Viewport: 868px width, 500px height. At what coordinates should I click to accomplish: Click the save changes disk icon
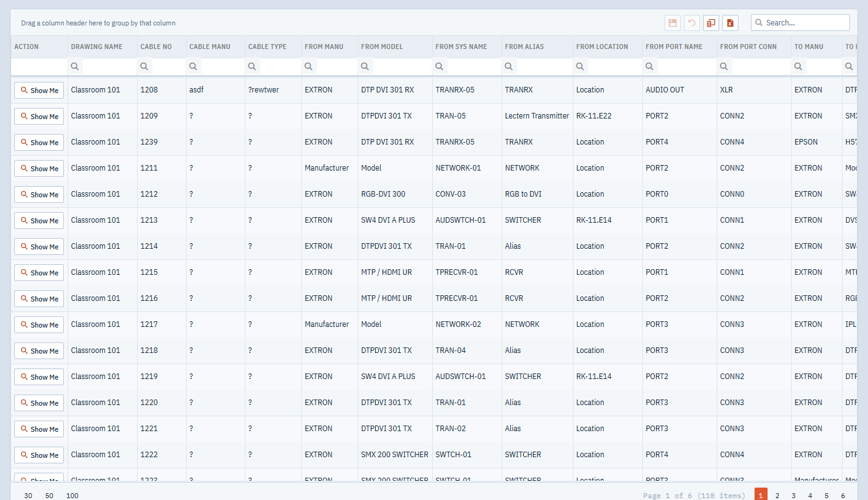(672, 23)
